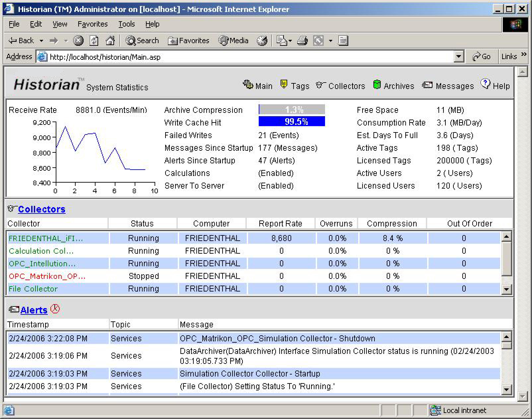
Task: Open the Main page icon
Action: (x=248, y=85)
